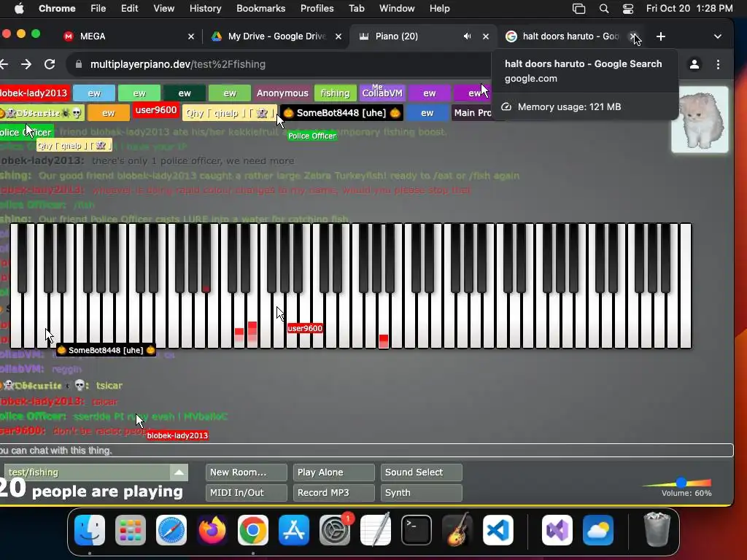Expand Chrome tab search chevron
747x560 pixels.
(718, 36)
